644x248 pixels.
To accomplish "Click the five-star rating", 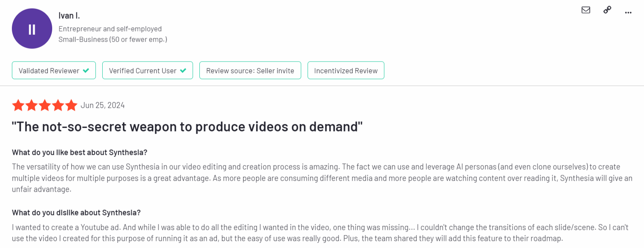I will pyautogui.click(x=45, y=105).
